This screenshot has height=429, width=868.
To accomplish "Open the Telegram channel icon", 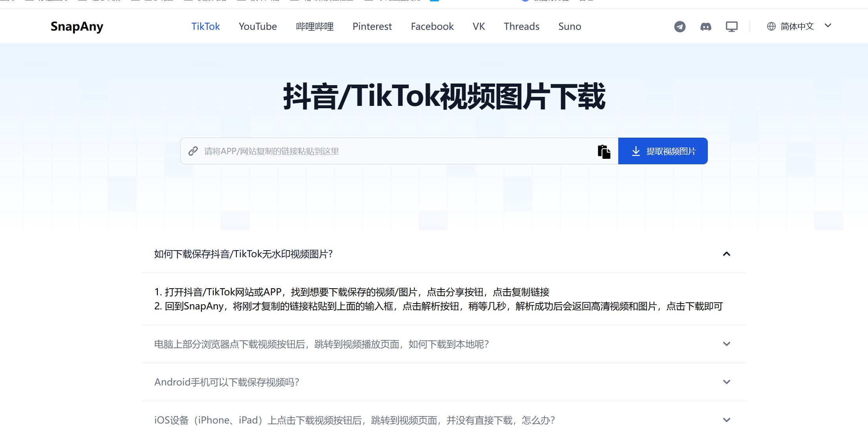I will (680, 26).
